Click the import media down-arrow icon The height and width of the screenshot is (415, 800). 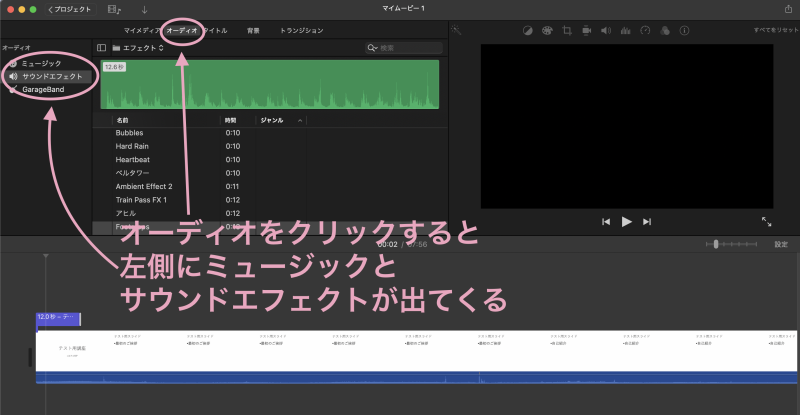144,9
